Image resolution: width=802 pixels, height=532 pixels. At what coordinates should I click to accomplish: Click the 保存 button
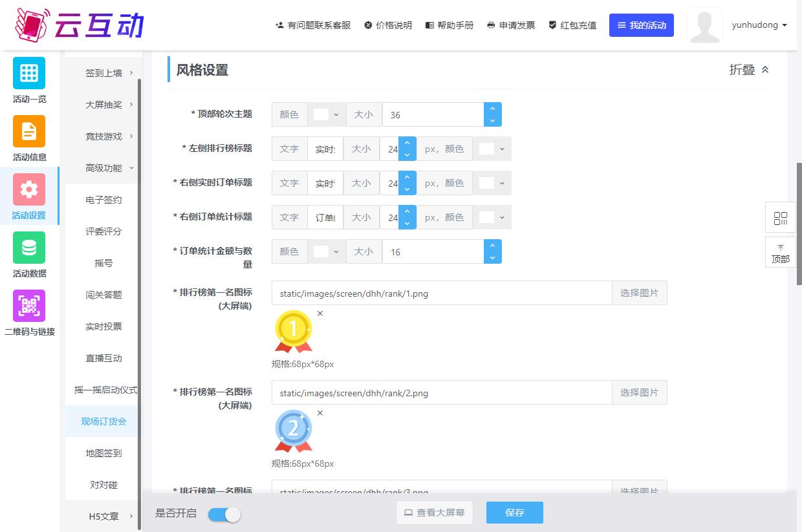514,513
